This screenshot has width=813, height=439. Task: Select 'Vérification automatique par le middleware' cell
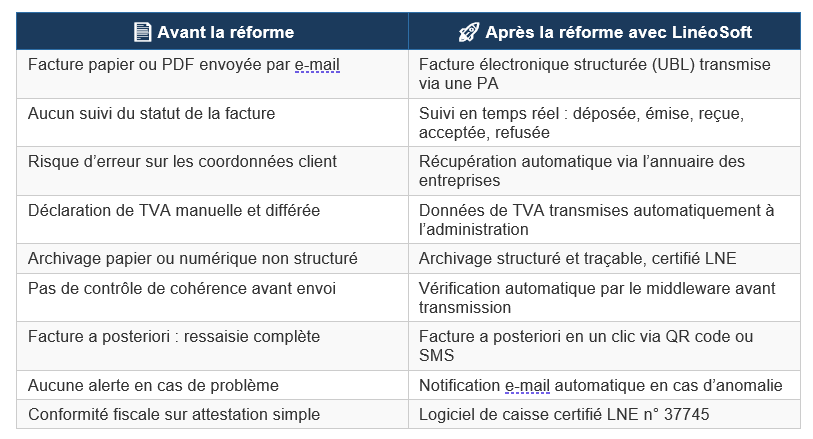click(596, 297)
